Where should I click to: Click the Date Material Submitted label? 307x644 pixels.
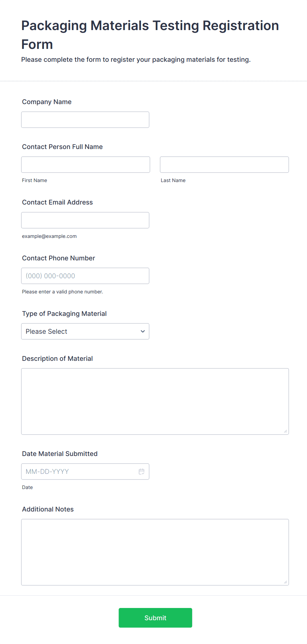pyautogui.click(x=60, y=454)
